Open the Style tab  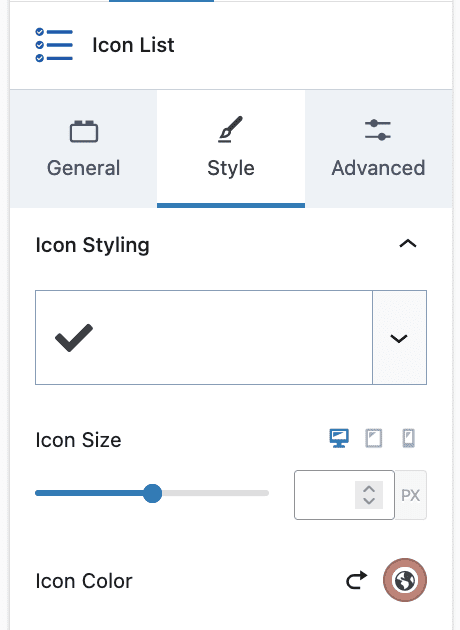(231, 149)
